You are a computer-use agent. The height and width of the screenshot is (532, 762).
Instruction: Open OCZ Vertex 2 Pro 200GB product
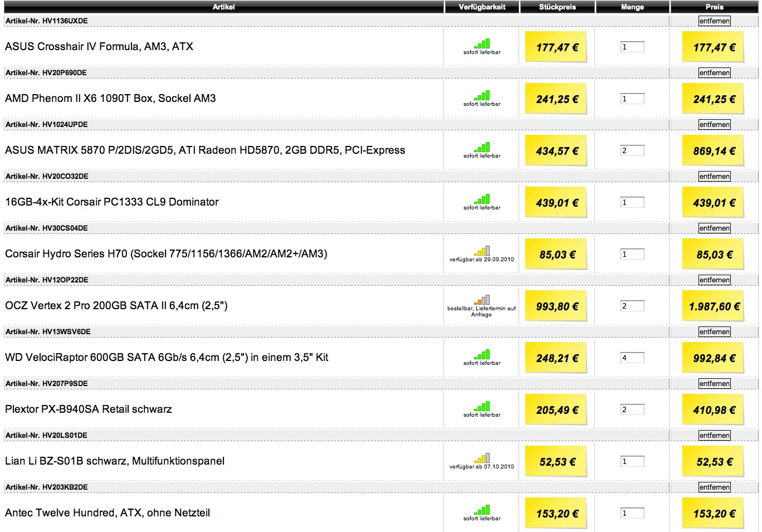pos(116,306)
